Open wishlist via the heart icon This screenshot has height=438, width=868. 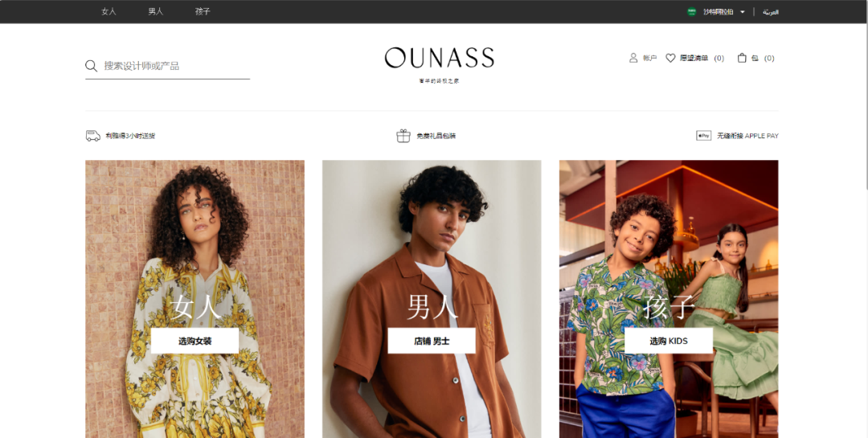click(670, 58)
